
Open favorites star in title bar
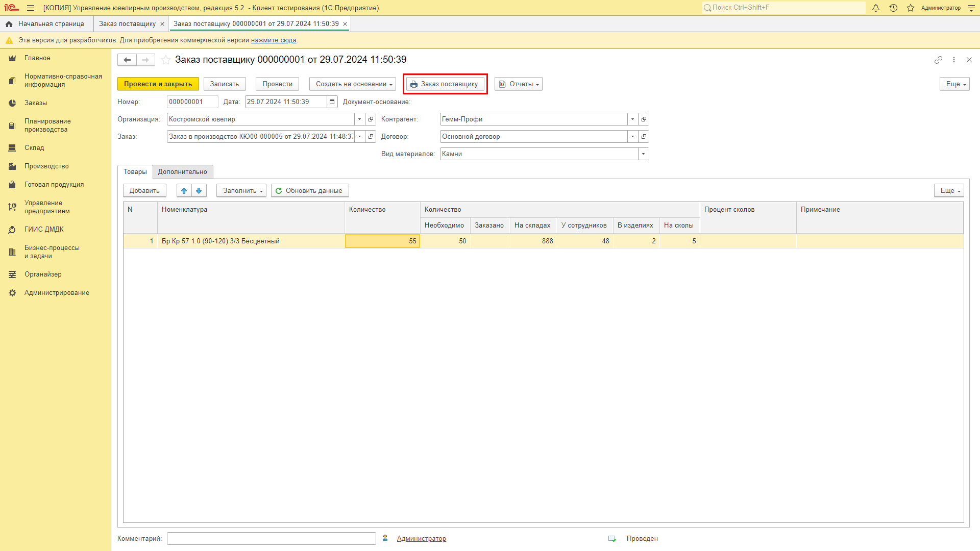point(911,8)
